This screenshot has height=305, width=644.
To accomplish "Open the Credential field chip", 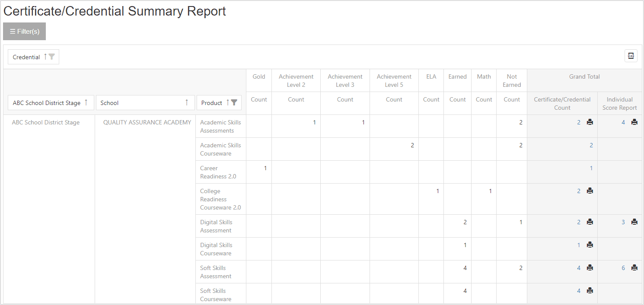I will click(x=33, y=57).
